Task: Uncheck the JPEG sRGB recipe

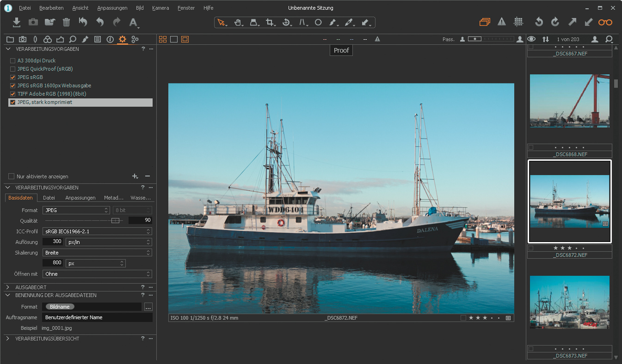Action: click(x=12, y=77)
